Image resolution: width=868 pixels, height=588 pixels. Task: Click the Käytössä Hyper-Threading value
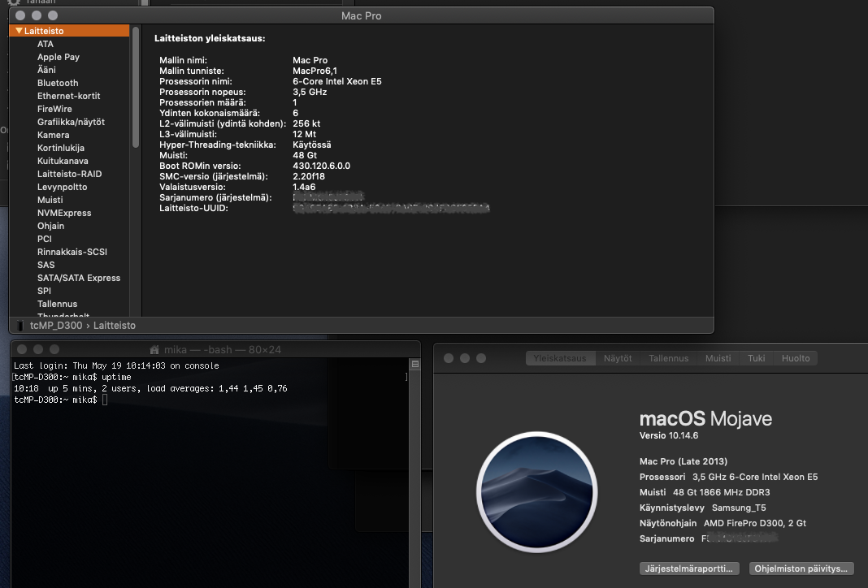[x=311, y=145]
